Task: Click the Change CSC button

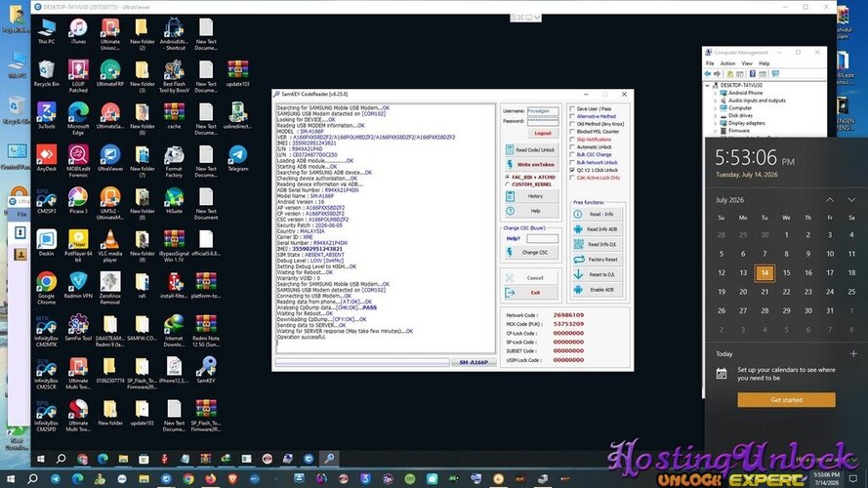Action: click(530, 253)
